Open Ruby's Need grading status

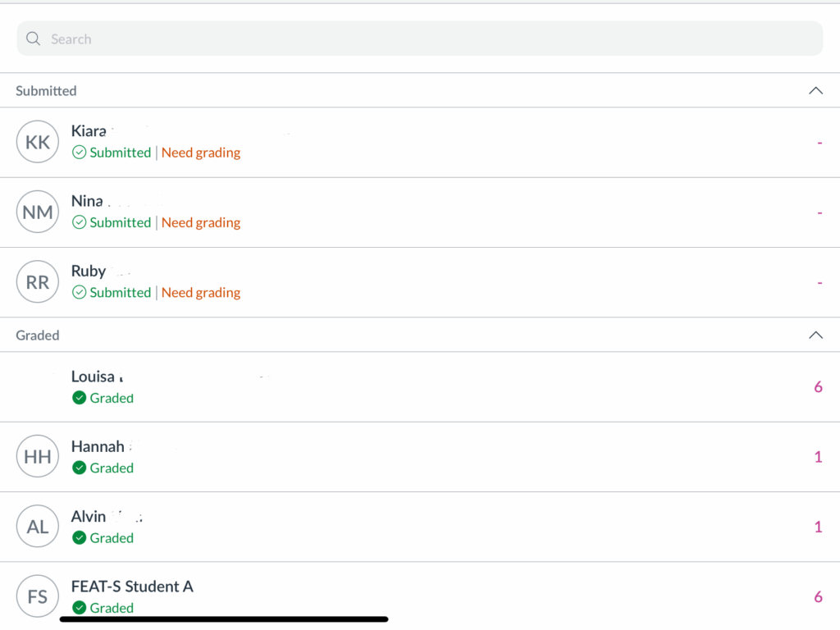(x=201, y=293)
